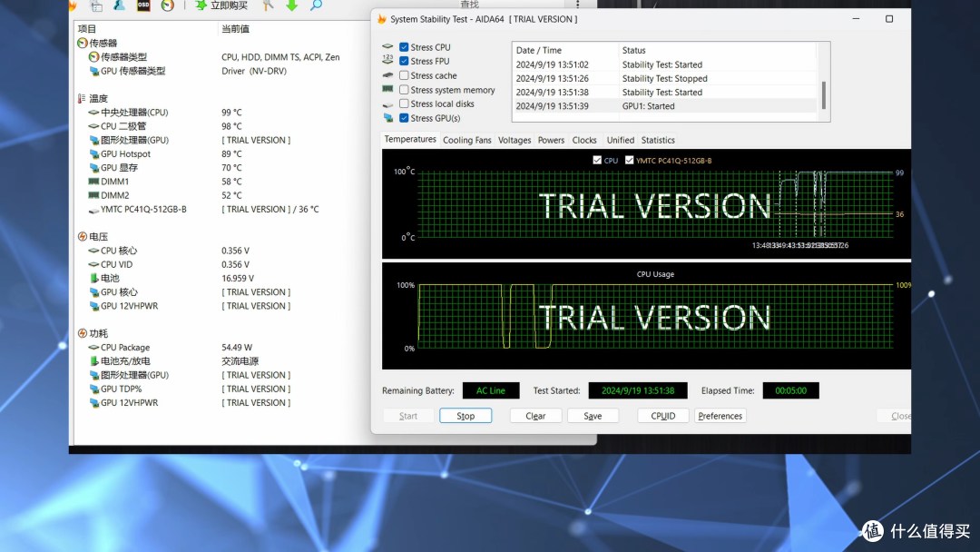This screenshot has height=552, width=980.
Task: Click the user report toolbar icon
Action: (x=119, y=5)
